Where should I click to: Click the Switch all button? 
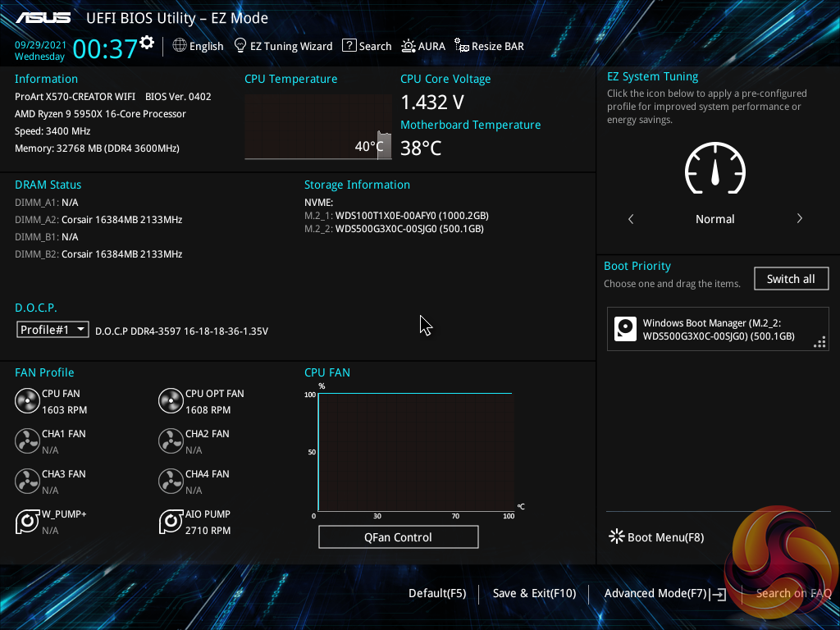coord(791,279)
